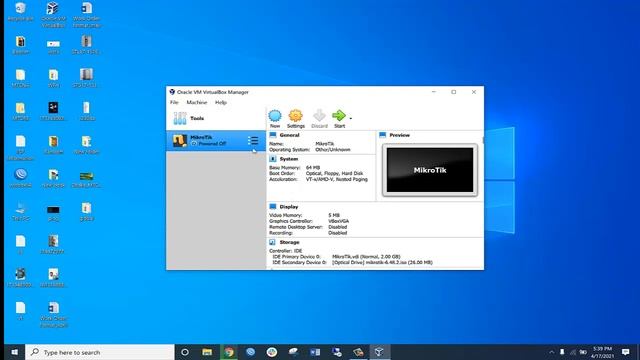Viewport: 640px width, 360px height.
Task: Open Cortana circle on the taskbar
Action: (x=185, y=352)
